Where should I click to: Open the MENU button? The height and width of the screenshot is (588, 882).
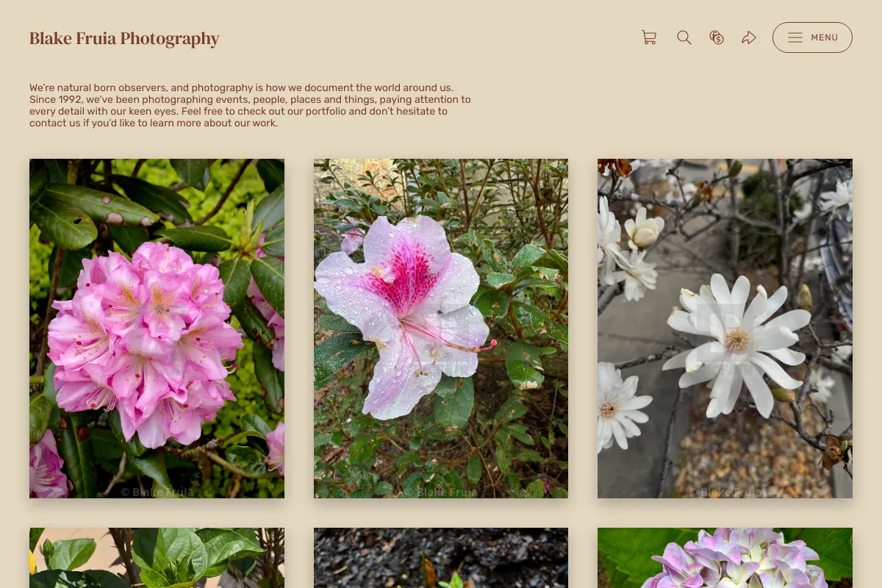tap(812, 37)
